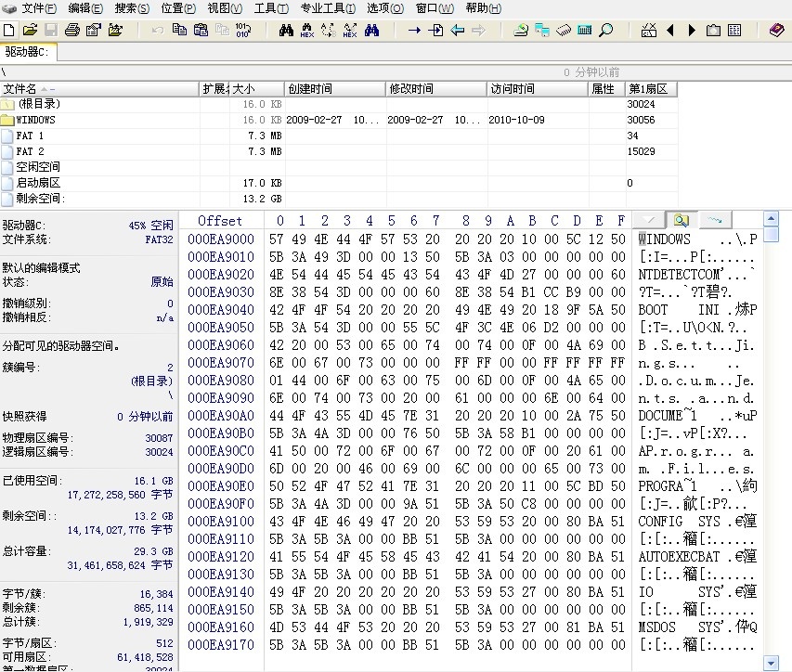Click the magnifying glass toolbar icon
Screen dimensions: 792x672
click(605, 31)
